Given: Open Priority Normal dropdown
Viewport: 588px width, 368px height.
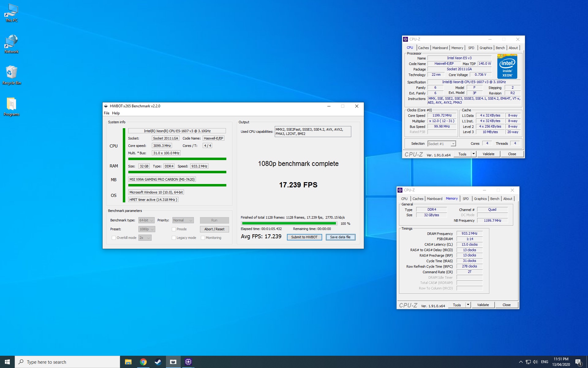Looking at the screenshot, I should (x=183, y=220).
